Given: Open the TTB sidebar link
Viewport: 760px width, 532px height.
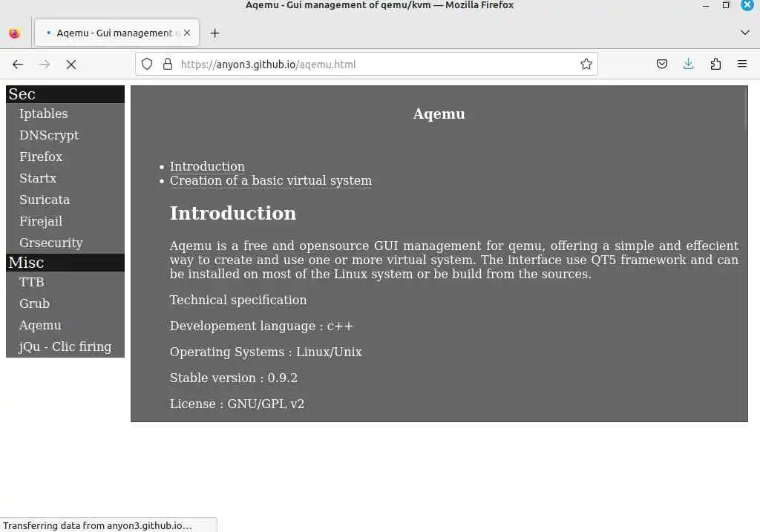Looking at the screenshot, I should click(31, 282).
